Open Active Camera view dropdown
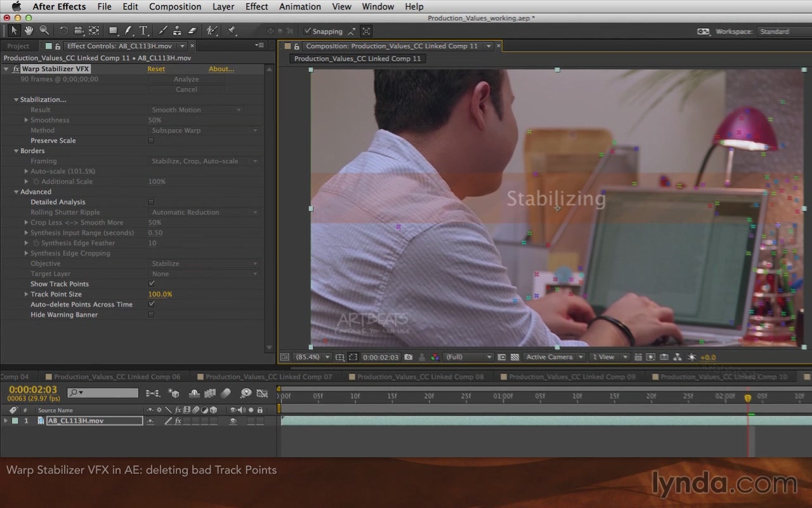 (x=553, y=357)
